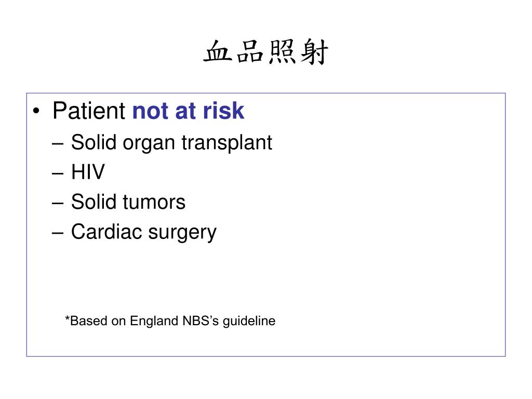532x399 pixels.
Task: Select the 'Patient' heading word
Action: point(89,111)
